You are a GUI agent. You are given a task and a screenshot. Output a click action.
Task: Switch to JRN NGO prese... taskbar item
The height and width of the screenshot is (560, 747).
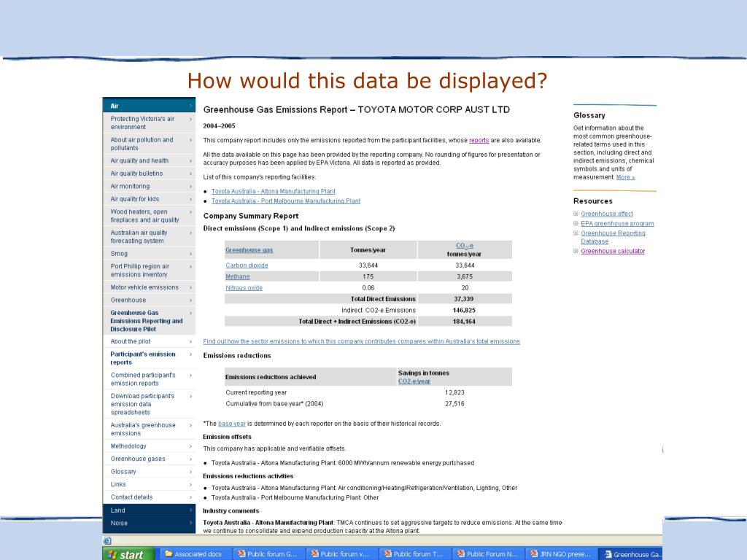[560, 554]
